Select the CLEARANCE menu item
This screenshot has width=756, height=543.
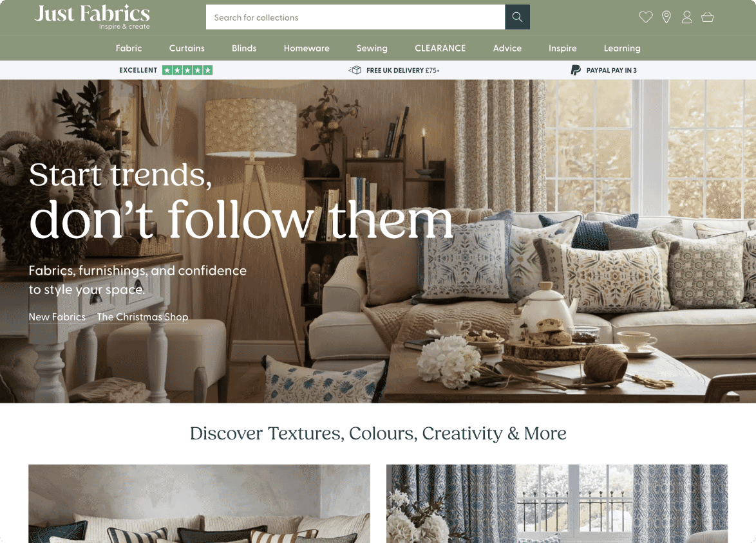point(440,48)
